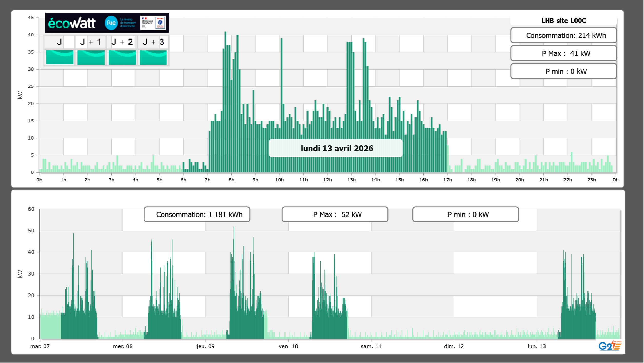Screen dimensions: 644x363
Task: Click the P Max : 52 kW box
Action: tap(335, 214)
